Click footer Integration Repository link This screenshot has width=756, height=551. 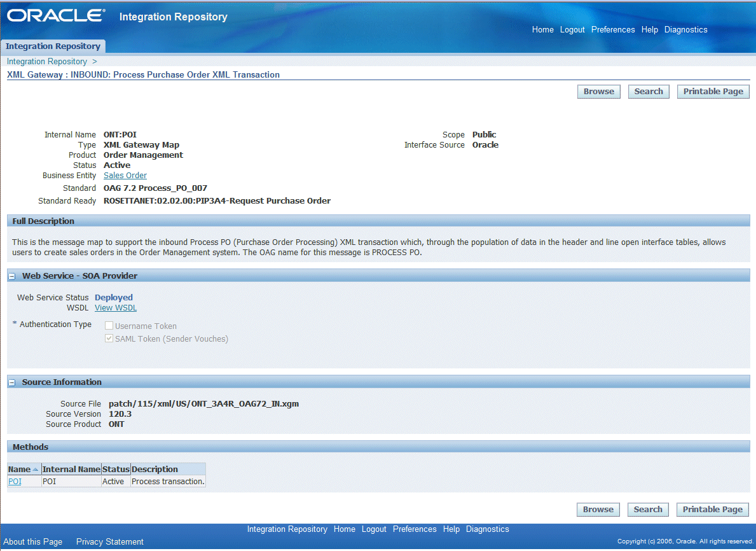[x=287, y=529]
